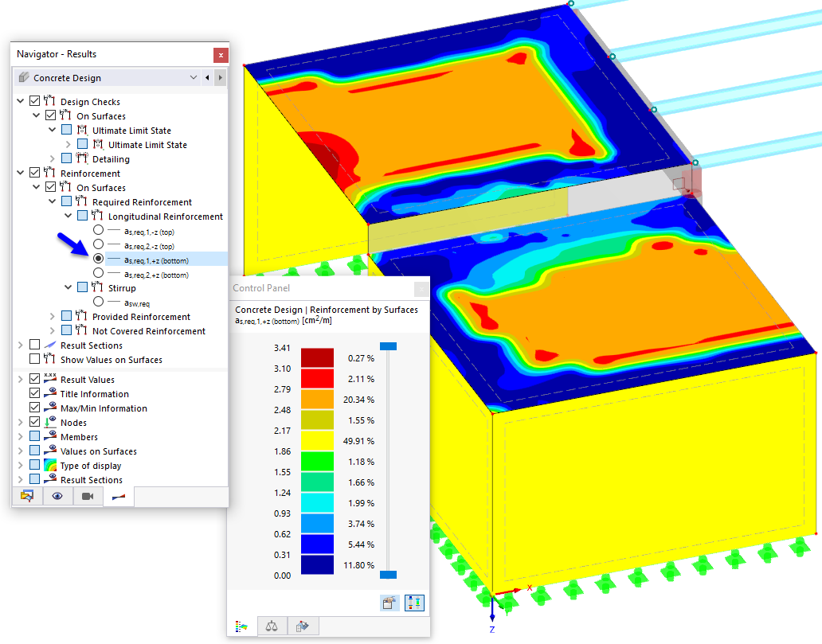Image resolution: width=822 pixels, height=644 pixels.
Task: Click the Ultimate Limit State parent label
Action: (131, 131)
